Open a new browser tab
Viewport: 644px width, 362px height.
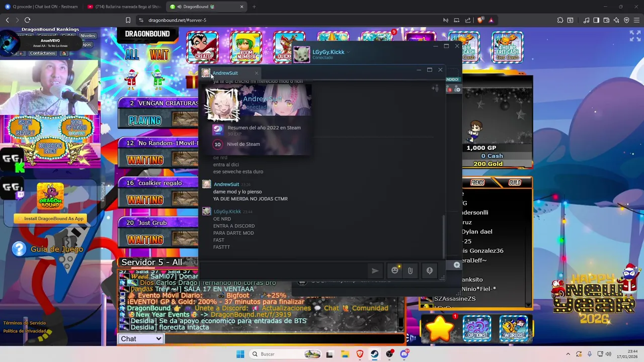coord(254,7)
